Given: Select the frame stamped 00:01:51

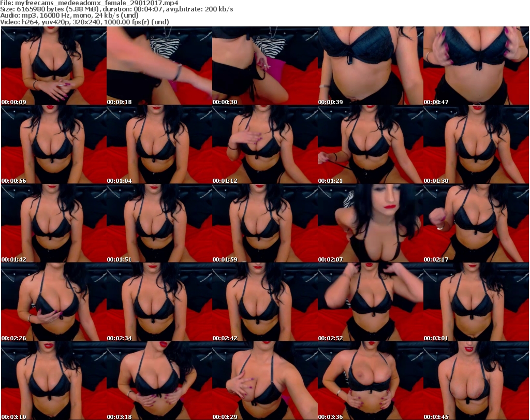Looking at the screenshot, I should pyautogui.click(x=159, y=223).
